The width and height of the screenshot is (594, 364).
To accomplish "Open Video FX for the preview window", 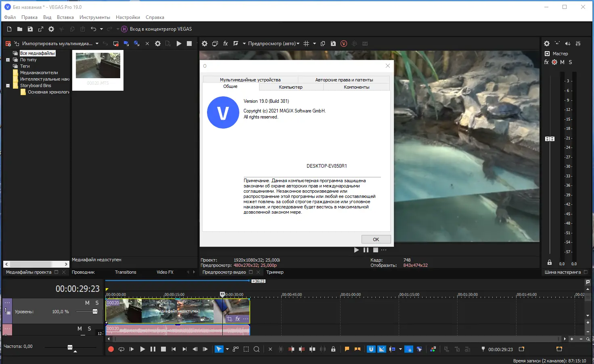I will point(226,44).
